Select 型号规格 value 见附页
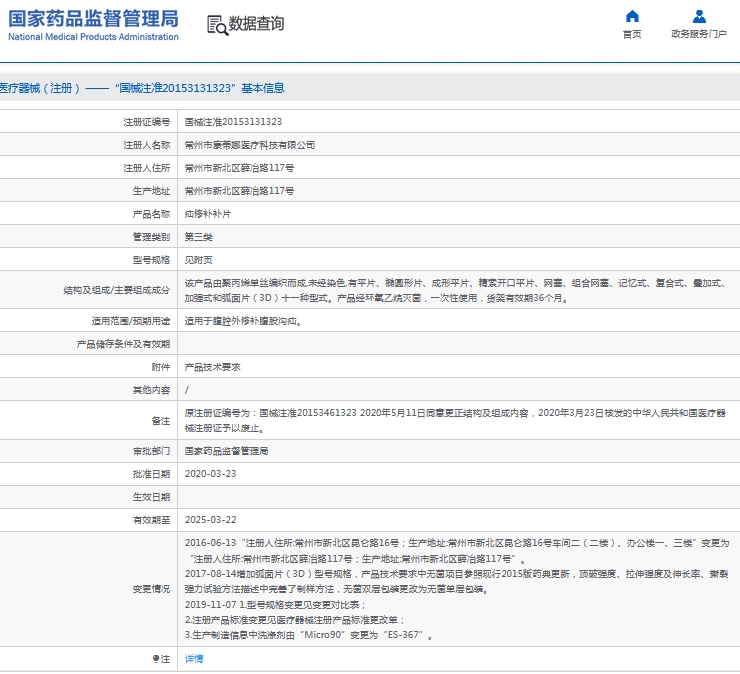Screen dimensions: 740x674 pyautogui.click(x=198, y=260)
